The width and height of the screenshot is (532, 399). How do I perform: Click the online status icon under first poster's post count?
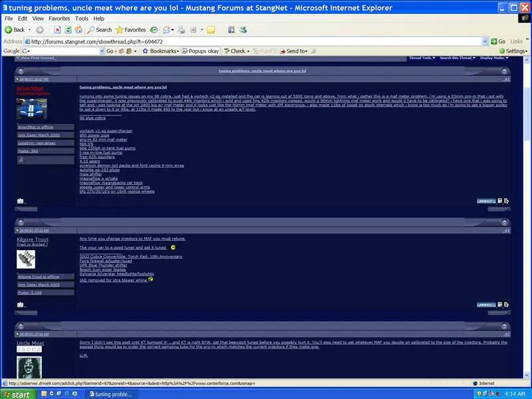click(x=21, y=160)
